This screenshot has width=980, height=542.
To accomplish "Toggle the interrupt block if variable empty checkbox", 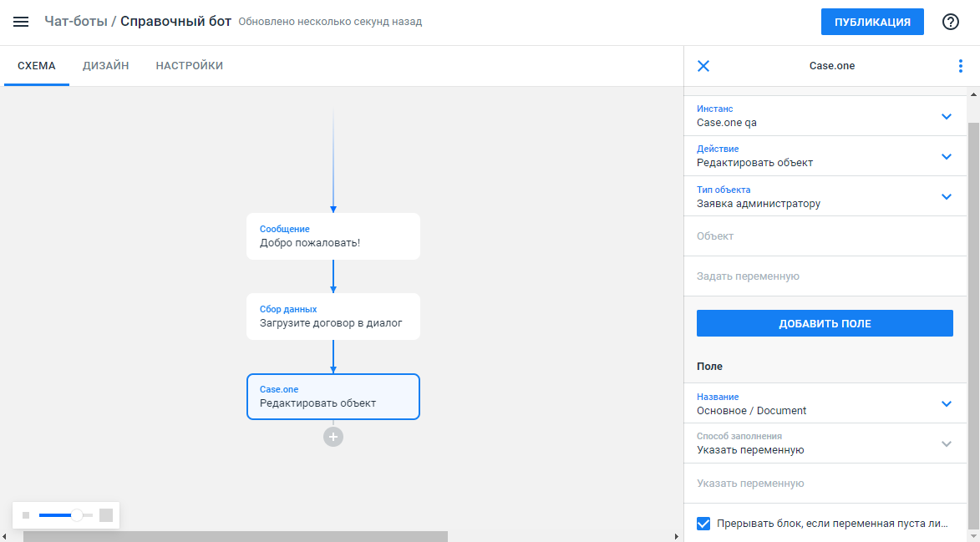I will [x=703, y=524].
